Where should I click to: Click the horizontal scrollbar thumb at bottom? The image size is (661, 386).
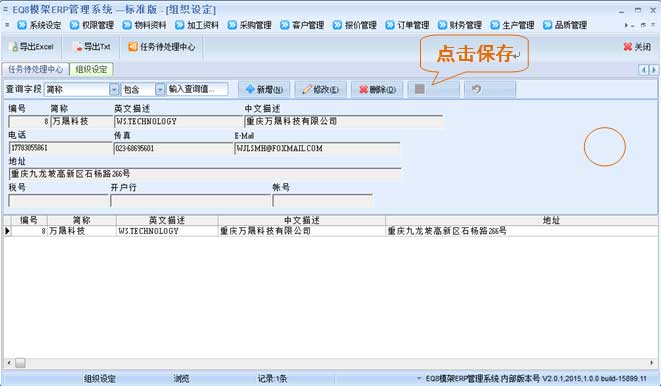pyautogui.click(x=20, y=363)
